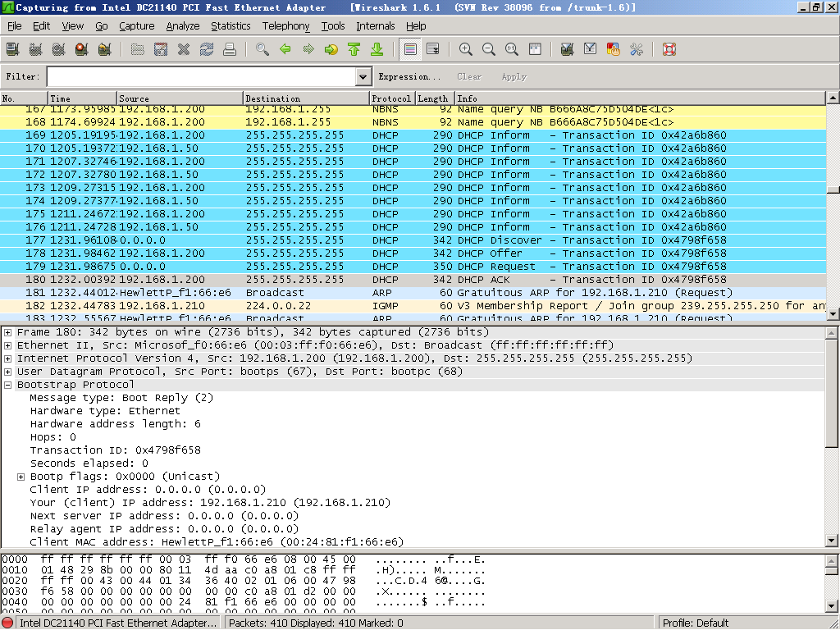Restart the running capture icon
The height and width of the screenshot is (630, 840).
(x=104, y=49)
